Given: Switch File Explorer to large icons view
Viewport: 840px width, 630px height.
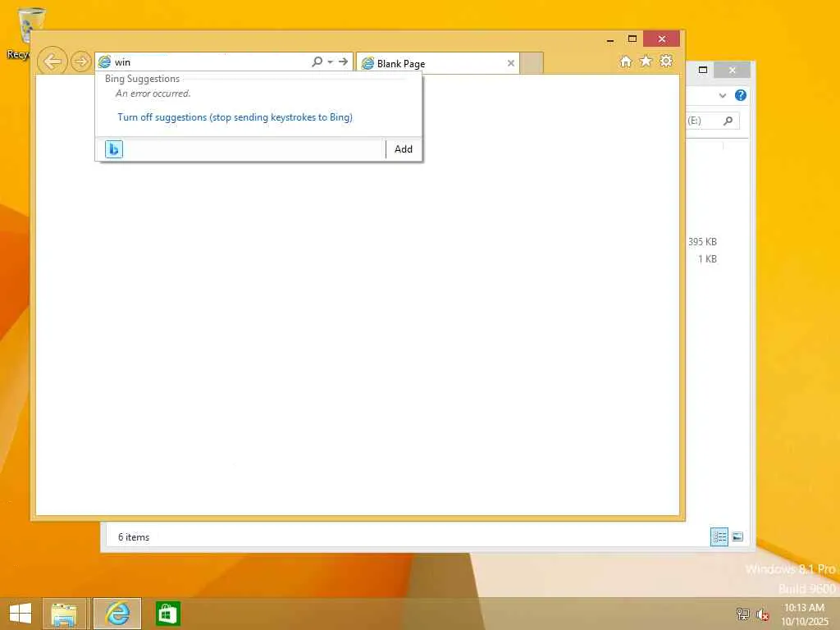Looking at the screenshot, I should (x=737, y=536).
